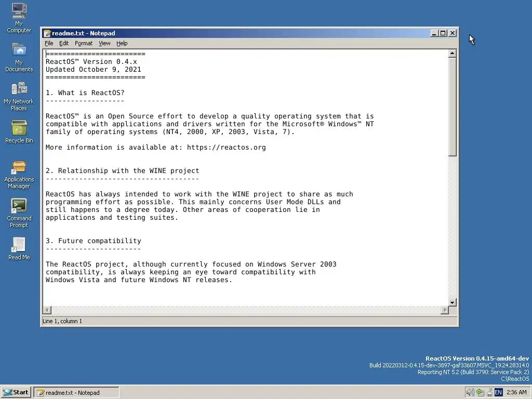Open My Documents desktop icon
This screenshot has height=399, width=532.
[19, 57]
